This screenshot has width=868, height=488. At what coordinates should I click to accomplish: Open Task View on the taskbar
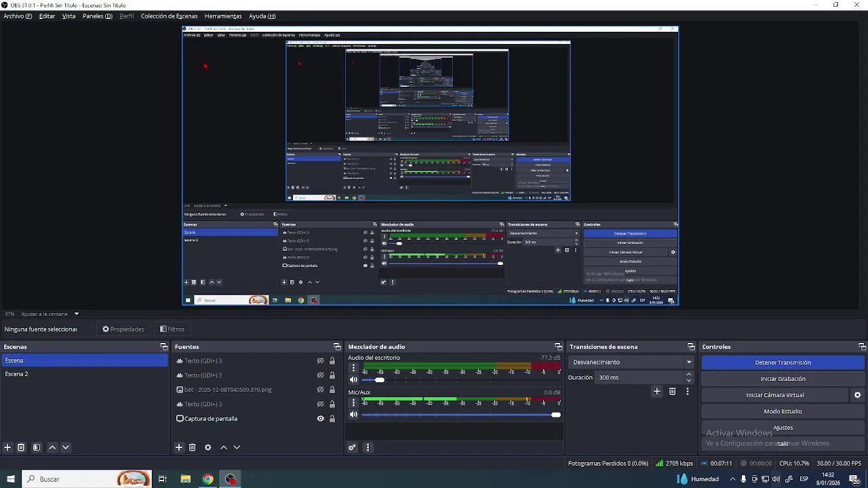[x=163, y=479]
